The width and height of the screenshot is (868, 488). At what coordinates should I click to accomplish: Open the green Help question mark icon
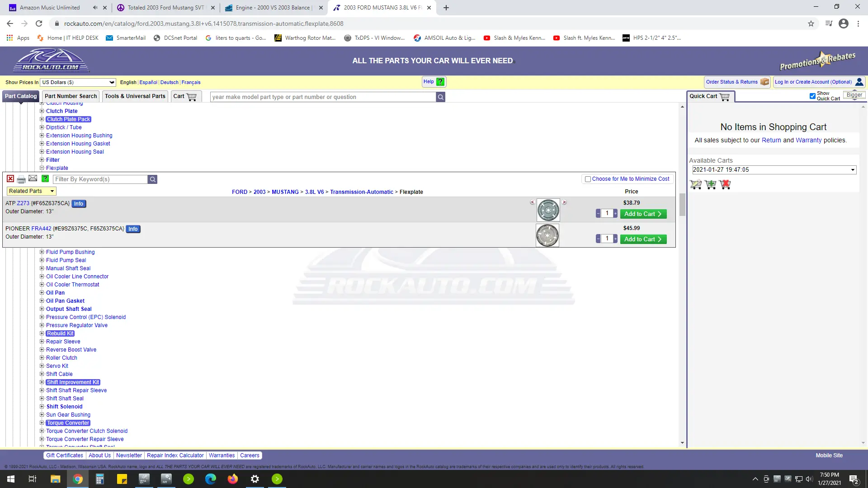[x=440, y=82]
